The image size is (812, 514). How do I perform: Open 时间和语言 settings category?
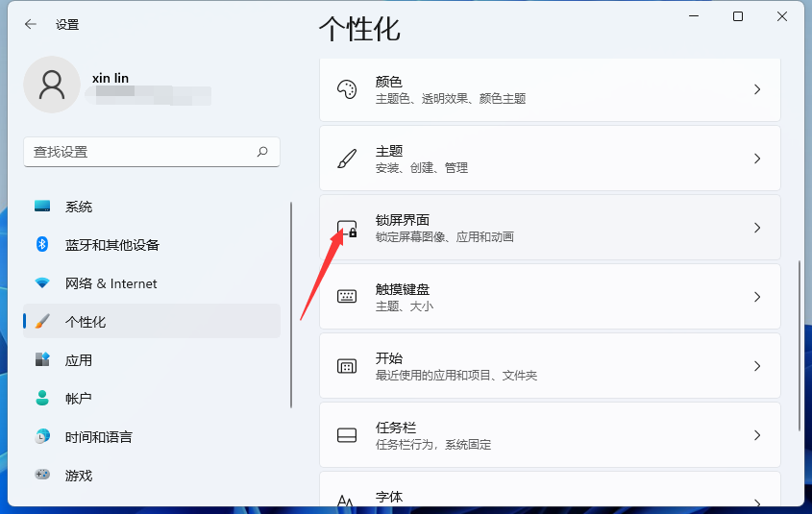click(x=98, y=437)
